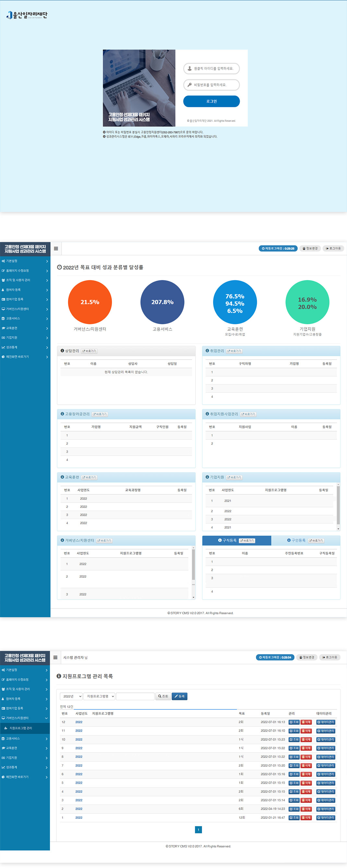The image size is (347, 868).
Task: Click 기본설정 gear icon in dashboard sidebar
Action: click(x=3, y=261)
